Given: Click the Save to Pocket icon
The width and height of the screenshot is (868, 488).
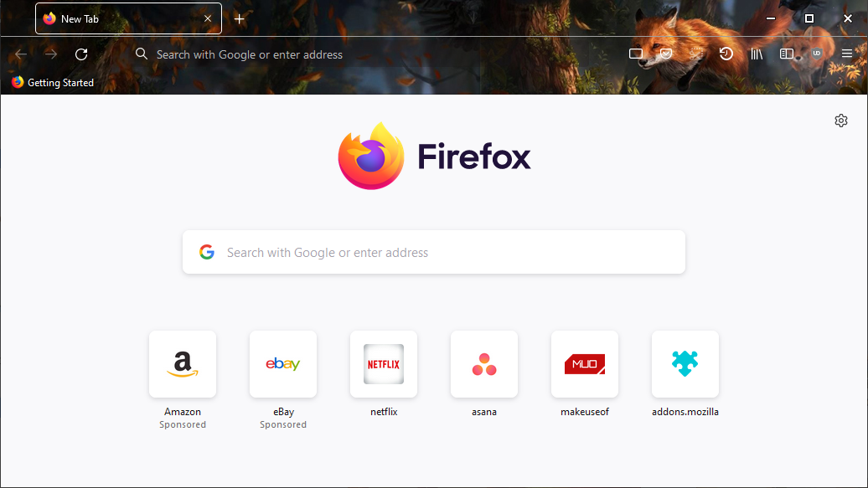Looking at the screenshot, I should tap(665, 54).
